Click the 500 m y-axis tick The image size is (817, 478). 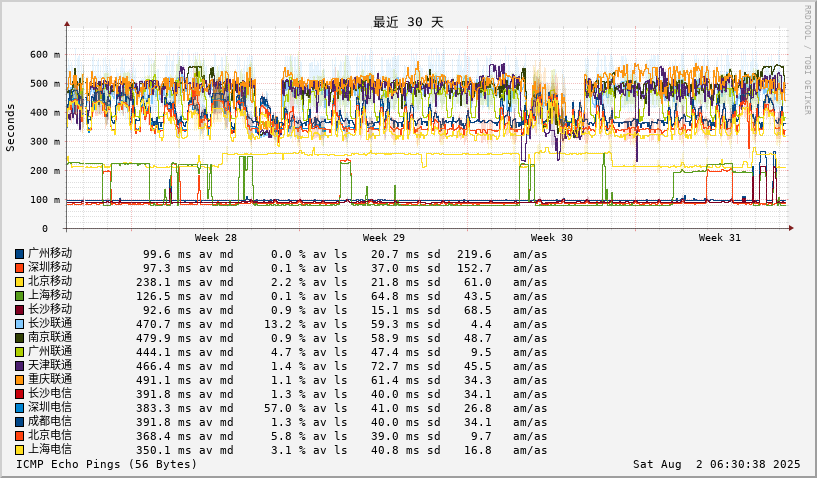point(45,84)
